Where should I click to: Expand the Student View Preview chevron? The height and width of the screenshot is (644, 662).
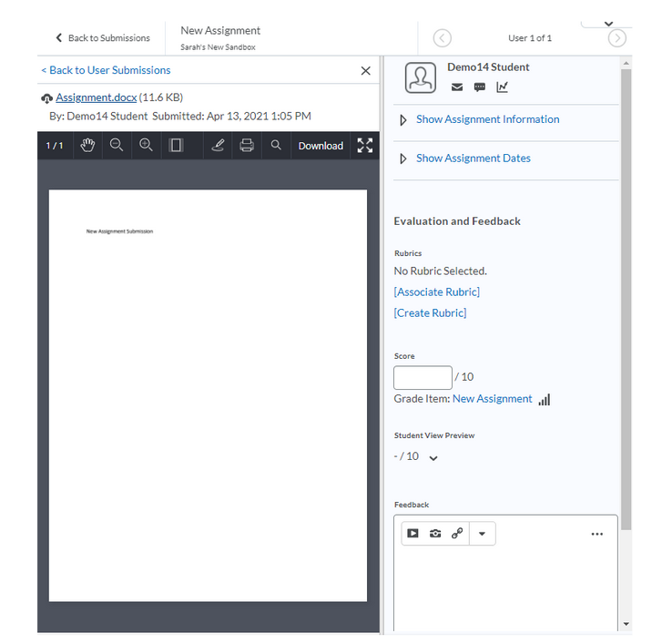[433, 457]
